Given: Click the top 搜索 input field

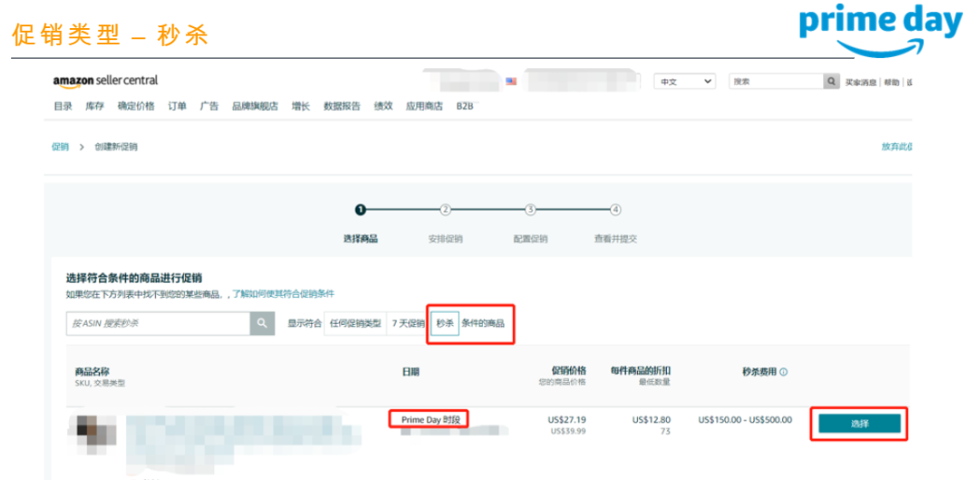Looking at the screenshot, I should click(776, 82).
